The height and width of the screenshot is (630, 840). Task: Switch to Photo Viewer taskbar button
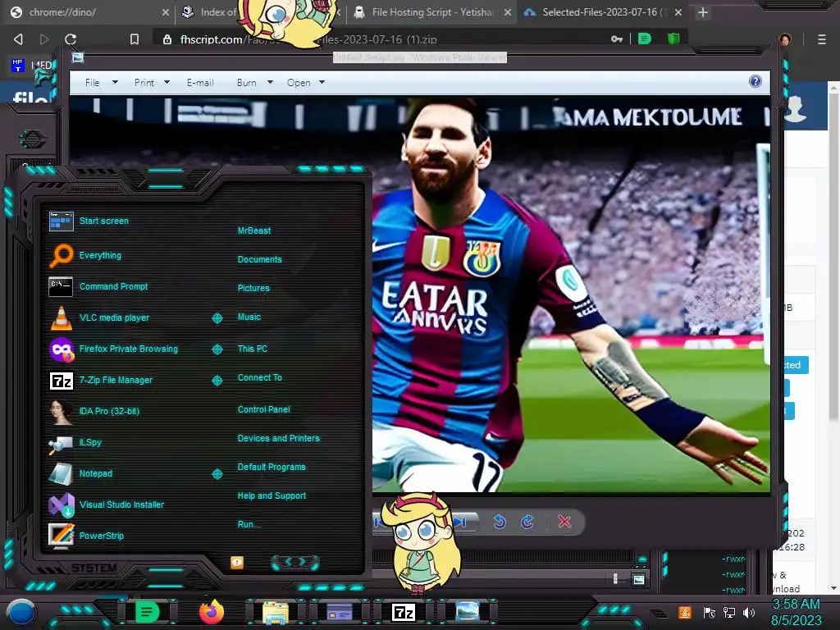(x=468, y=612)
